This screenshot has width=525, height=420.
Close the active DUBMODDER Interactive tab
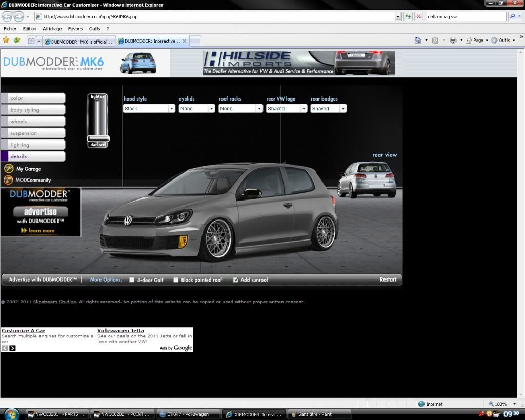[184, 41]
